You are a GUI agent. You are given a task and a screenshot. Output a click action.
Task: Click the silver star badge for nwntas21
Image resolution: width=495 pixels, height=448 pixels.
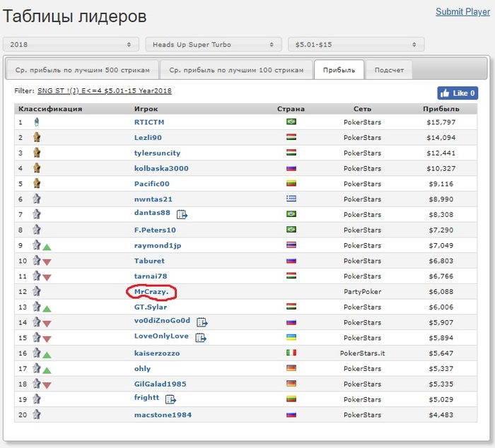click(37, 199)
